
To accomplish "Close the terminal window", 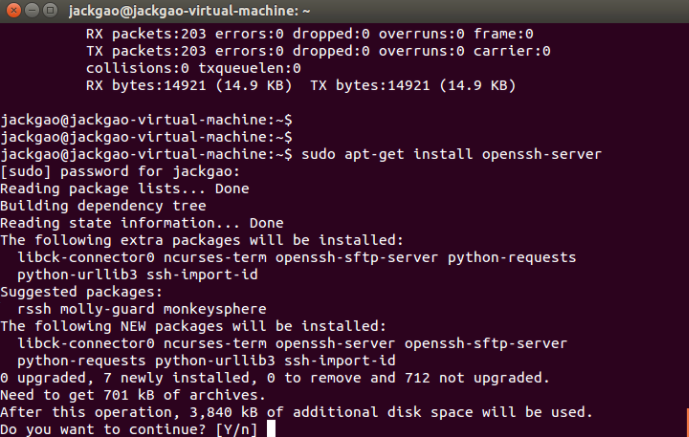I will (x=13, y=11).
